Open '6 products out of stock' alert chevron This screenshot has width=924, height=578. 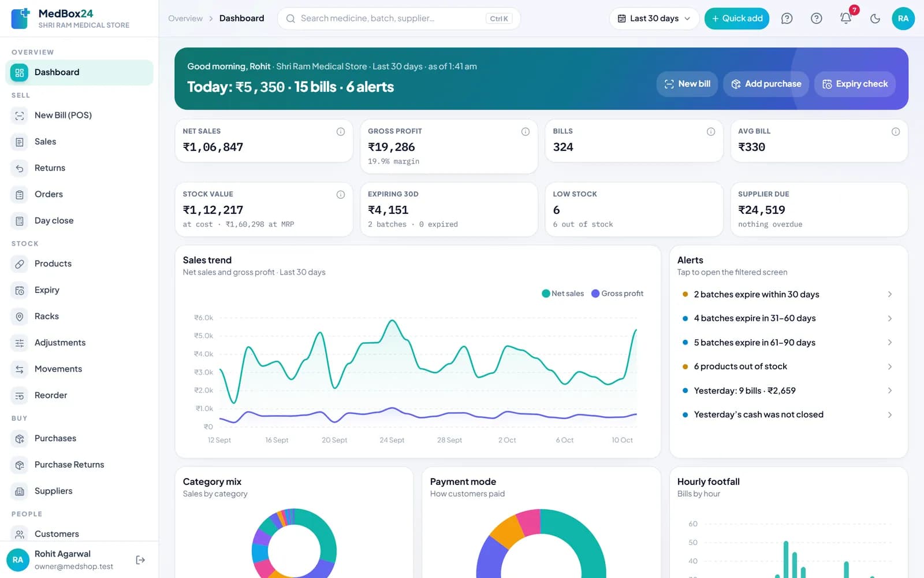pos(890,366)
